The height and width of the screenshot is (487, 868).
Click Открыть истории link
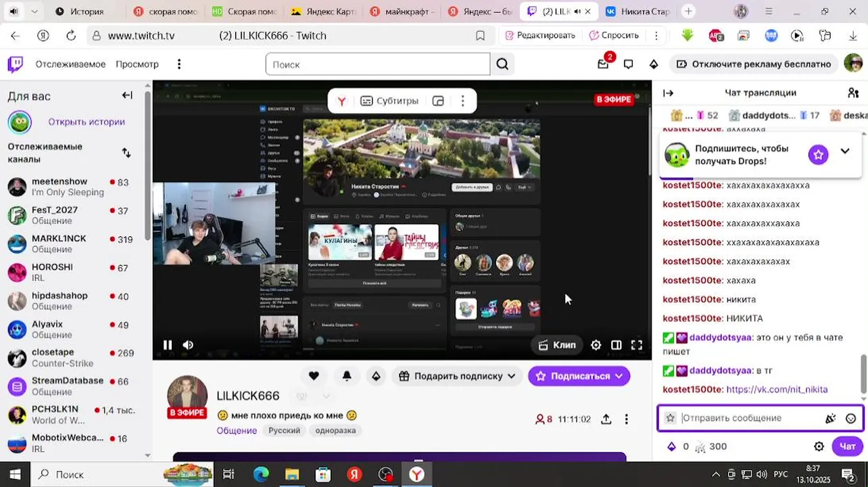87,122
